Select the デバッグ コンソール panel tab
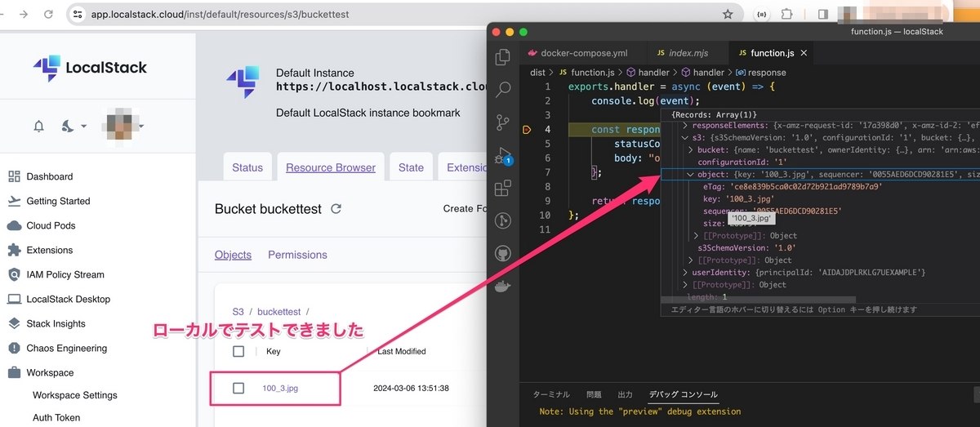The width and height of the screenshot is (980, 427). [683, 394]
